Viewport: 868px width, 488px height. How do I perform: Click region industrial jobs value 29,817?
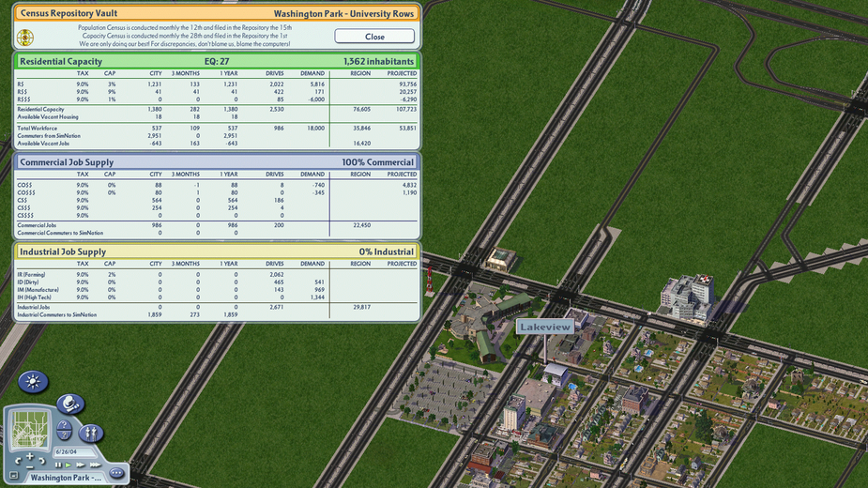point(361,308)
